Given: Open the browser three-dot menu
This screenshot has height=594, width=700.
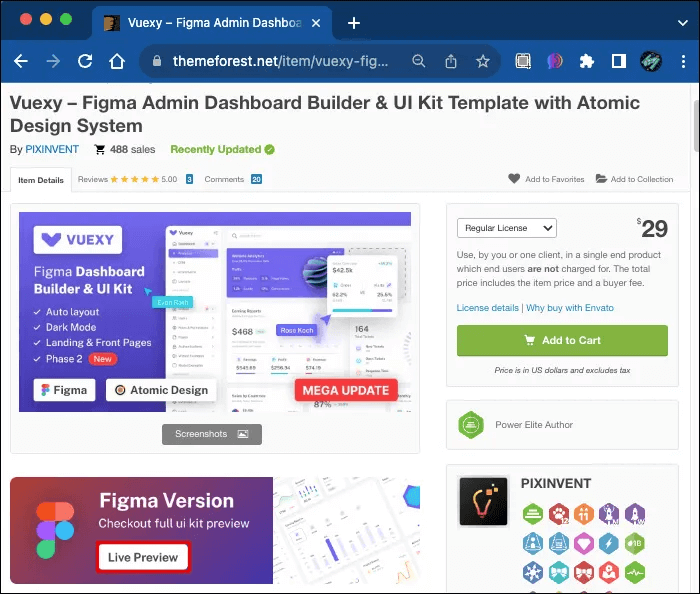Looking at the screenshot, I should [683, 61].
